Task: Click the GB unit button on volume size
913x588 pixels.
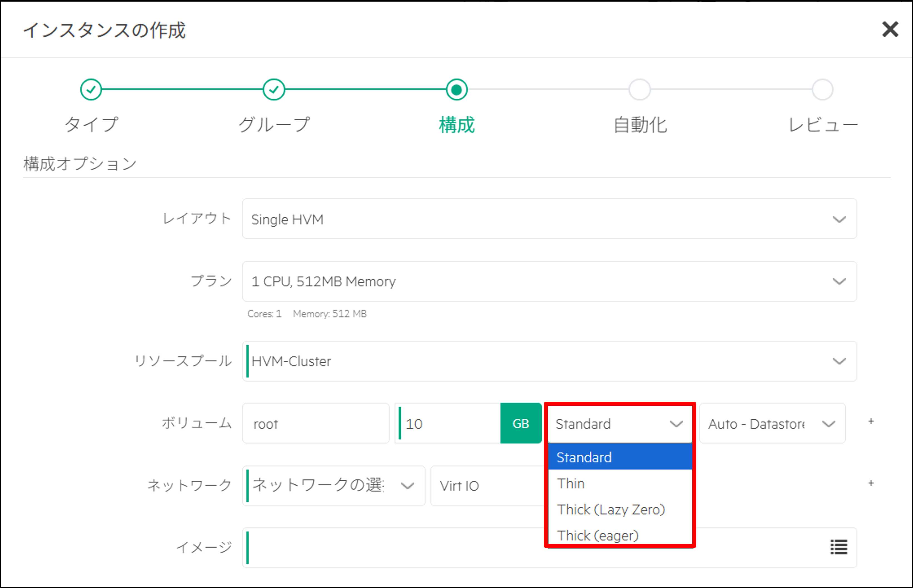Action: click(x=521, y=423)
